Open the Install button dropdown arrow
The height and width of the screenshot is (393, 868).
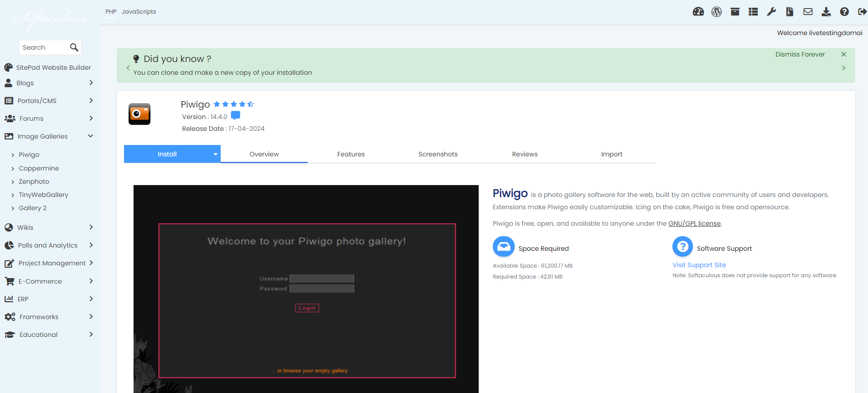[215, 154]
